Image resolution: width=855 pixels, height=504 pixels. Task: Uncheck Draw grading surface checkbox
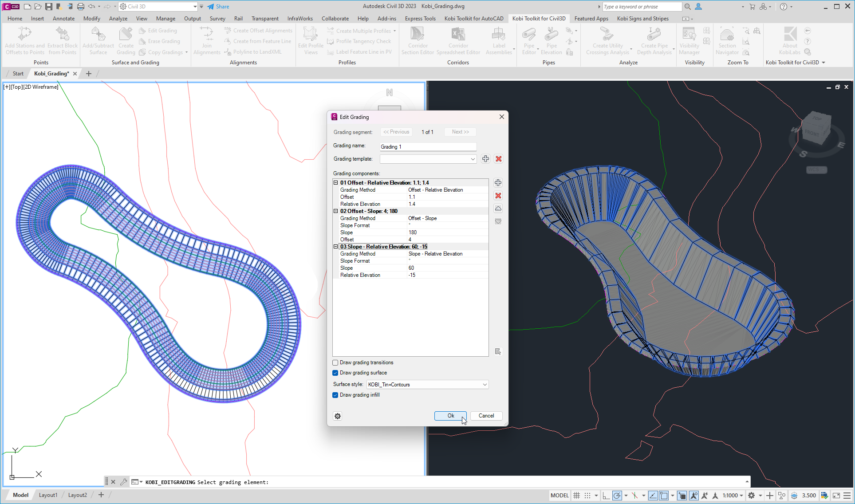[x=335, y=373]
